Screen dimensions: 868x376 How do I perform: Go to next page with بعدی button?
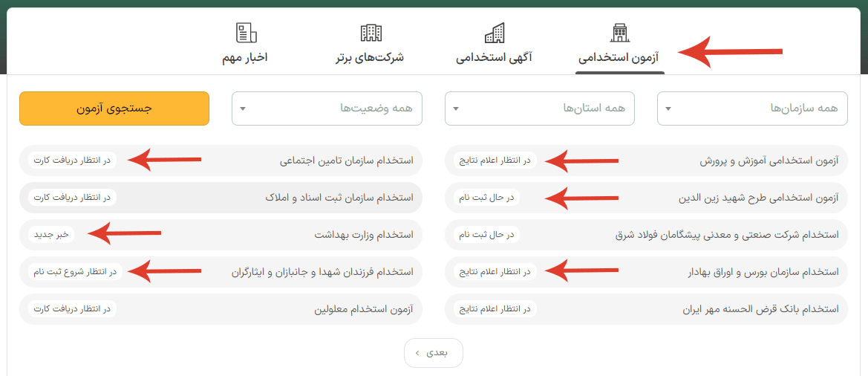pyautogui.click(x=434, y=353)
